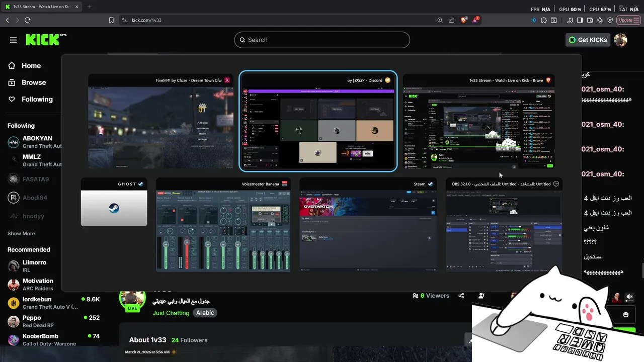Click the 24 Followers text
The image size is (644, 362).
click(x=189, y=340)
